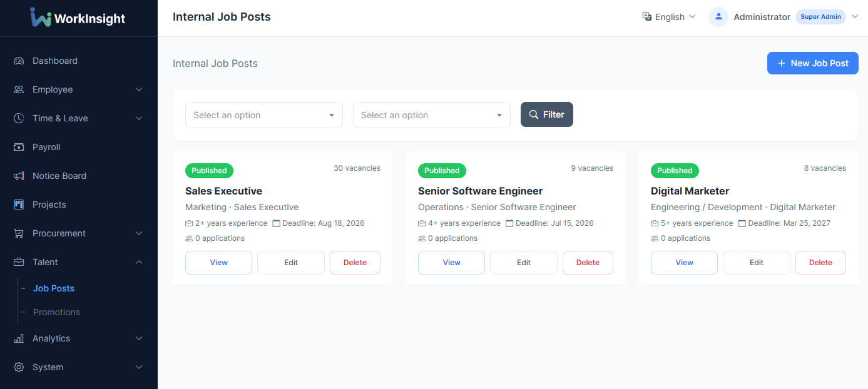The image size is (868, 389).
Task: Click the Administrator user avatar icon
Action: [718, 17]
